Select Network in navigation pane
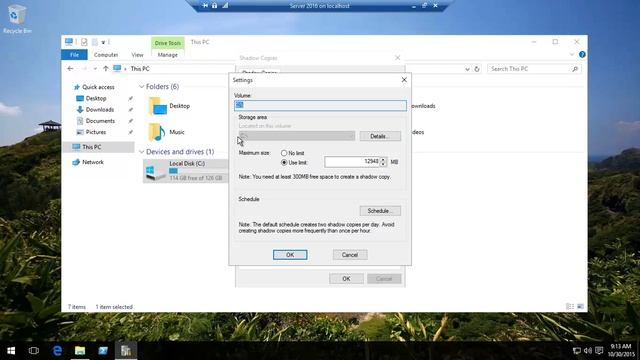Image resolution: width=640 pixels, height=360 pixels. (93, 162)
